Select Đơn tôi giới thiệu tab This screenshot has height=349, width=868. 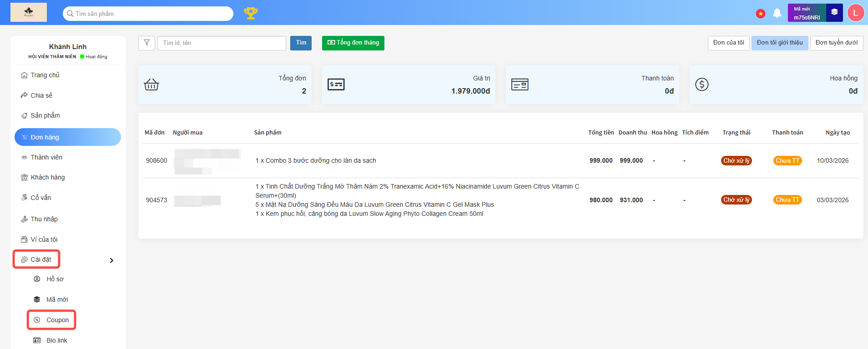(x=779, y=43)
